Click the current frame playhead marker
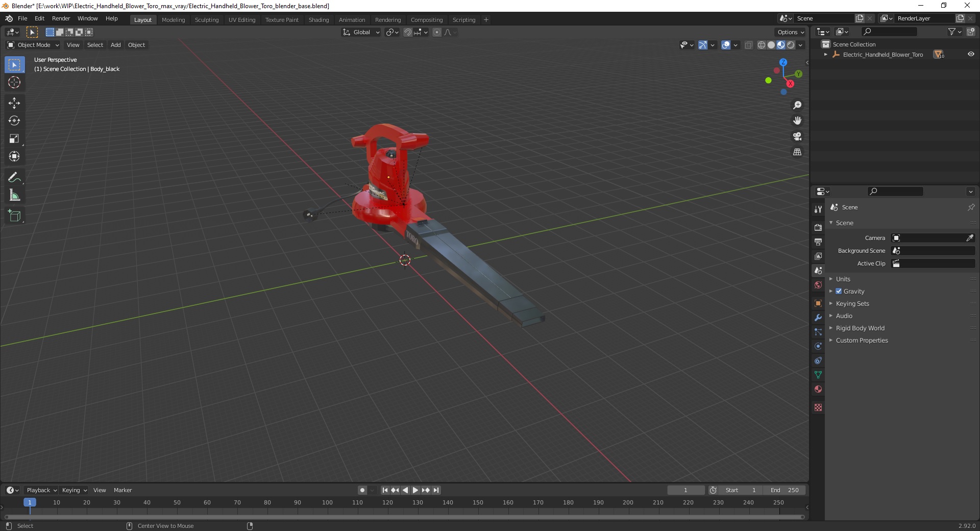 (x=30, y=502)
